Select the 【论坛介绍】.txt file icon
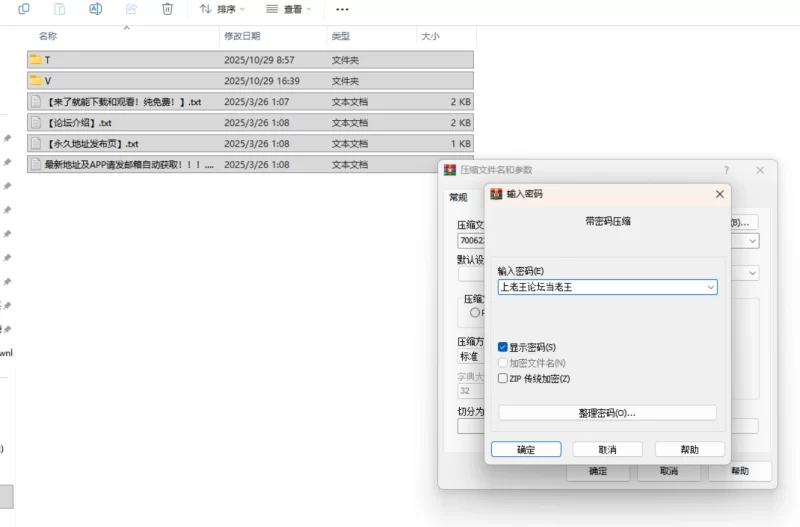This screenshot has width=800, height=527. (x=36, y=122)
